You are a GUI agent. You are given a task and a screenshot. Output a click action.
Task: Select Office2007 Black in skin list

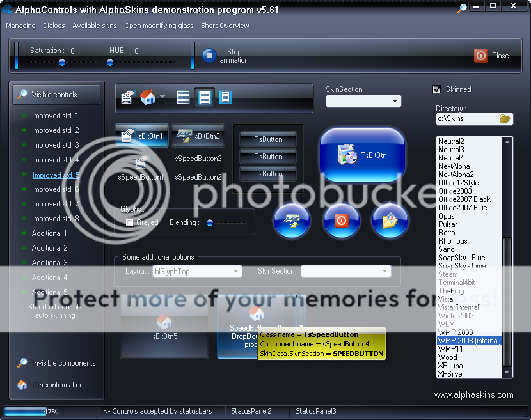click(x=464, y=199)
